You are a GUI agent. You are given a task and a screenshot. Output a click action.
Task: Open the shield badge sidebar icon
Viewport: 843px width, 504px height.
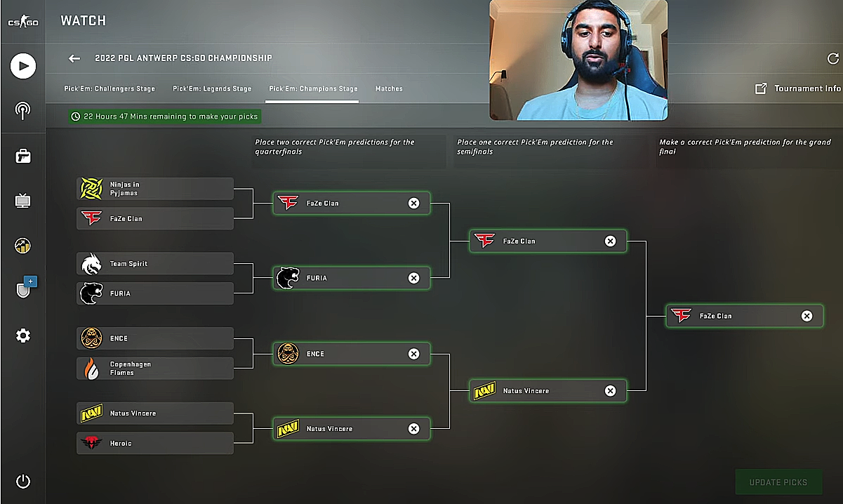point(25,289)
